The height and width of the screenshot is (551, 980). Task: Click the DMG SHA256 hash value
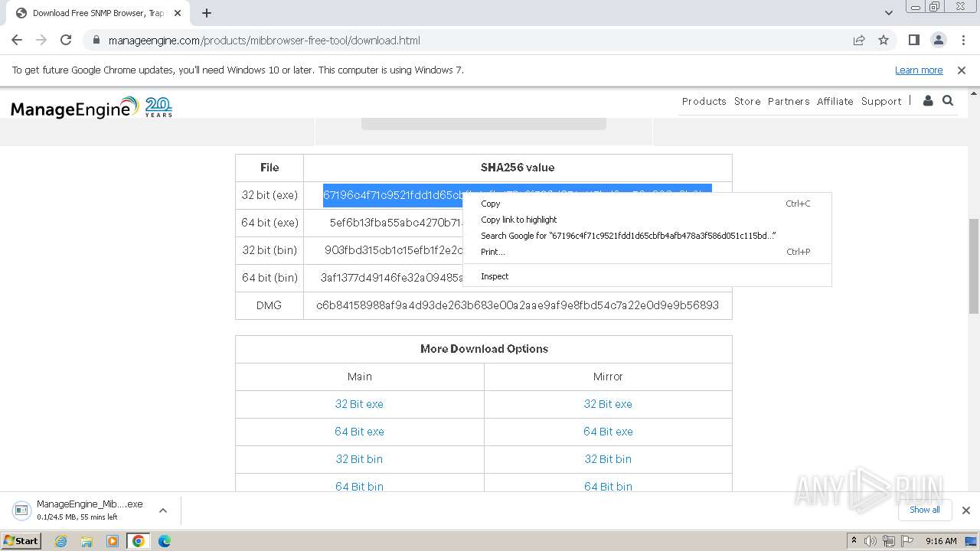(x=518, y=305)
